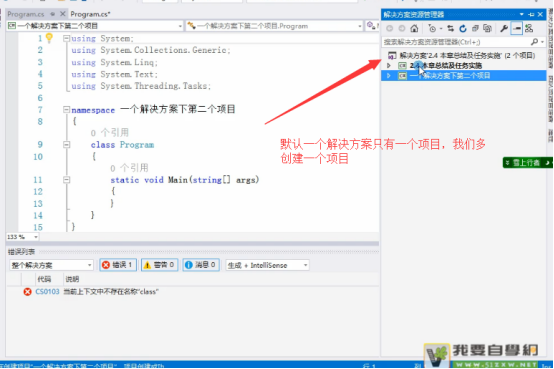Toggle auto-hide pin on Solution Explorer
The width and height of the screenshot is (554, 369).
531,14
